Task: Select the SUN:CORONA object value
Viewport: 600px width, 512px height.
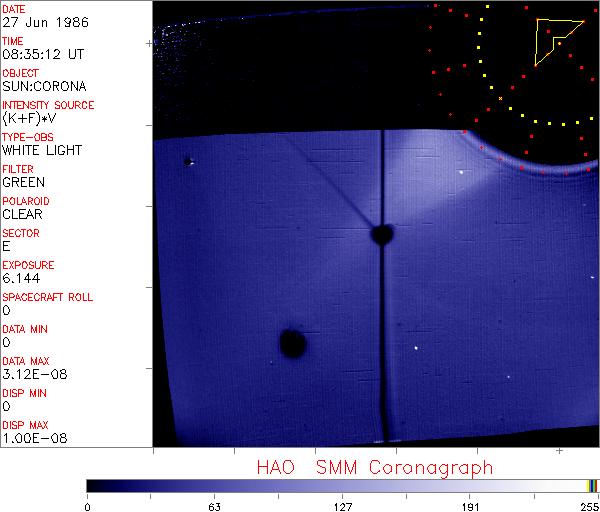Action: pos(44,86)
